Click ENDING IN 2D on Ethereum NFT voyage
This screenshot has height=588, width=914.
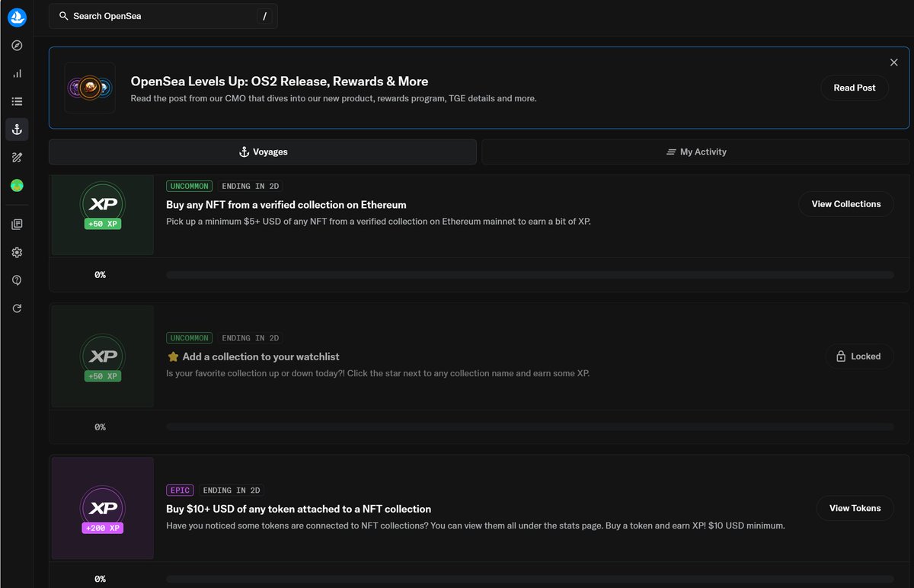point(251,186)
